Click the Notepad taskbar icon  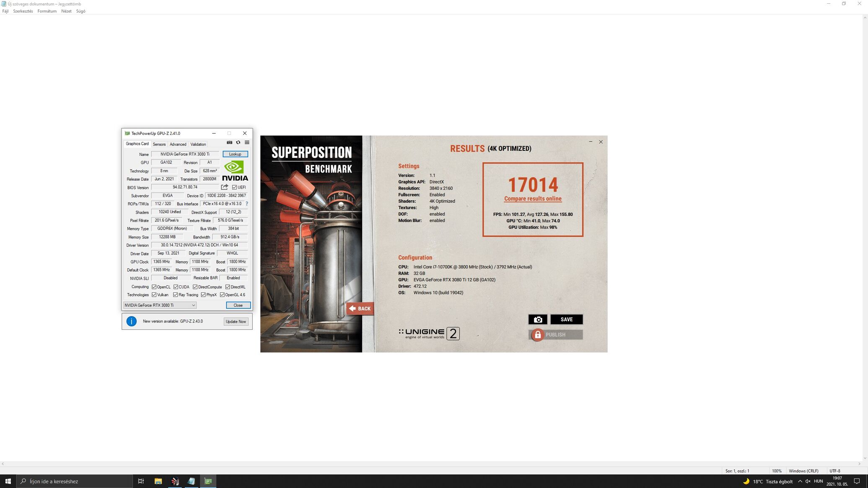point(192,481)
